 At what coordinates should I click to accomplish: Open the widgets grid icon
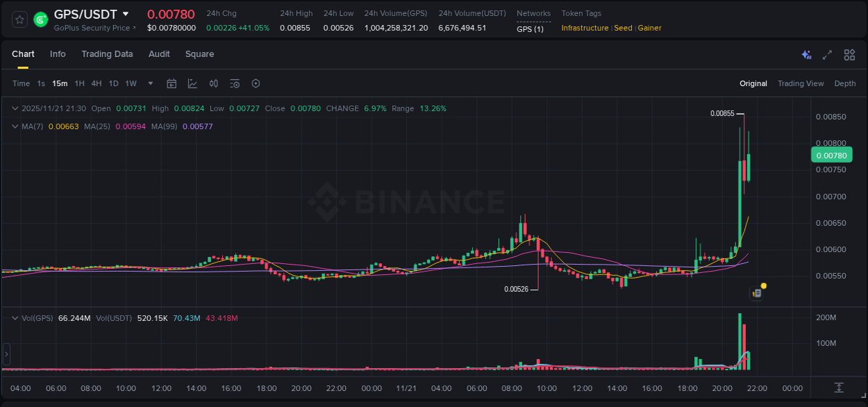[x=849, y=54]
